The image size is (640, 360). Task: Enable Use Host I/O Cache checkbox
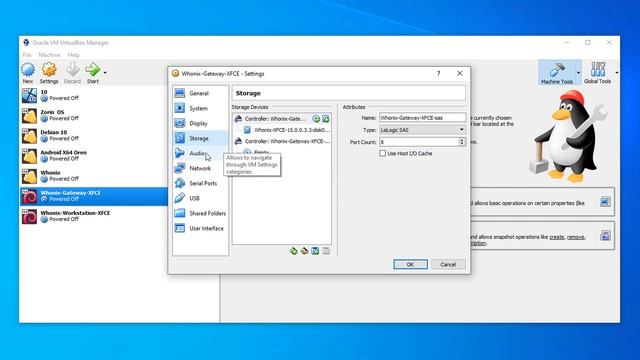(382, 153)
